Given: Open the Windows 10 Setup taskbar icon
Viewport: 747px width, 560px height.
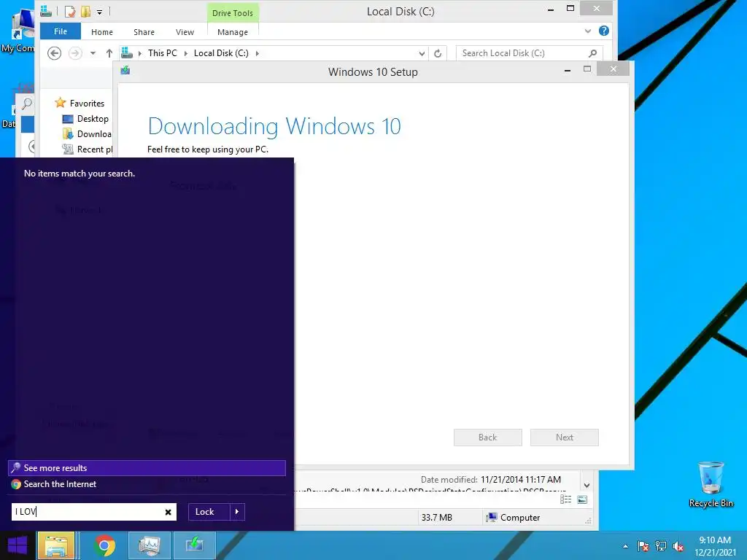Looking at the screenshot, I should (194, 545).
